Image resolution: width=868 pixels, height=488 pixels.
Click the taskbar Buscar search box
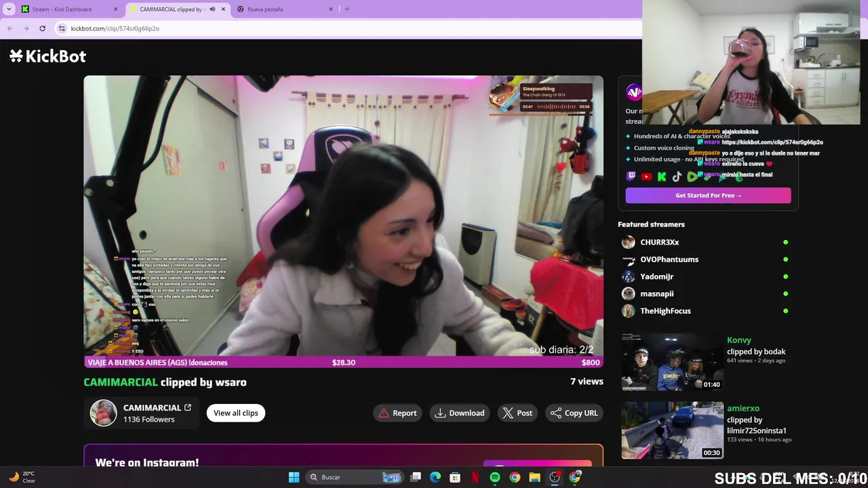356,477
